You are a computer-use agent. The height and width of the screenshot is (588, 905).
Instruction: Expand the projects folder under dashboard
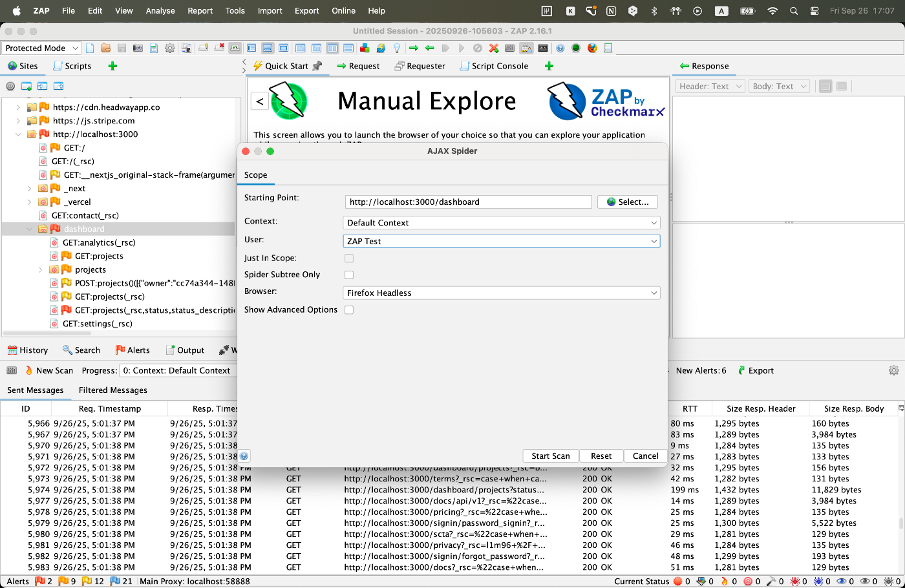click(x=40, y=270)
